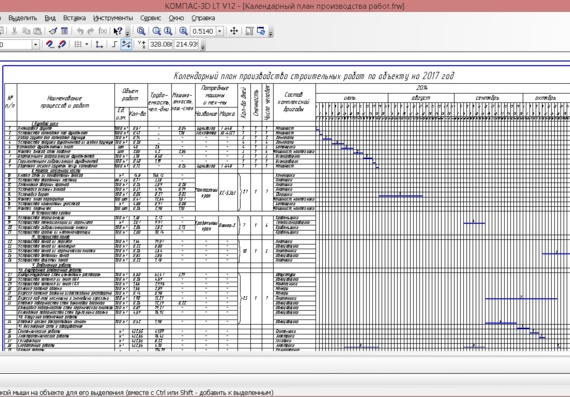Open the Справка menu

[203, 18]
